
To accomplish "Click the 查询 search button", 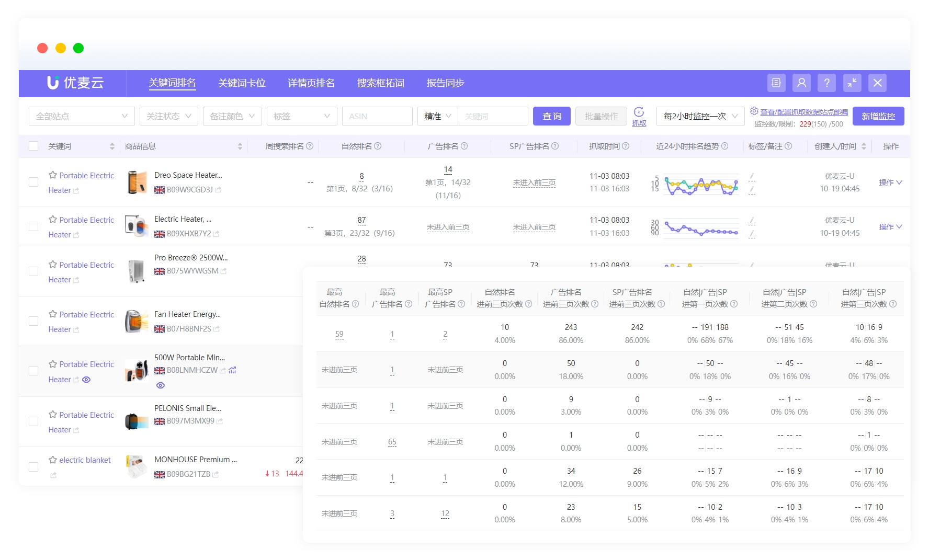I will [x=552, y=116].
